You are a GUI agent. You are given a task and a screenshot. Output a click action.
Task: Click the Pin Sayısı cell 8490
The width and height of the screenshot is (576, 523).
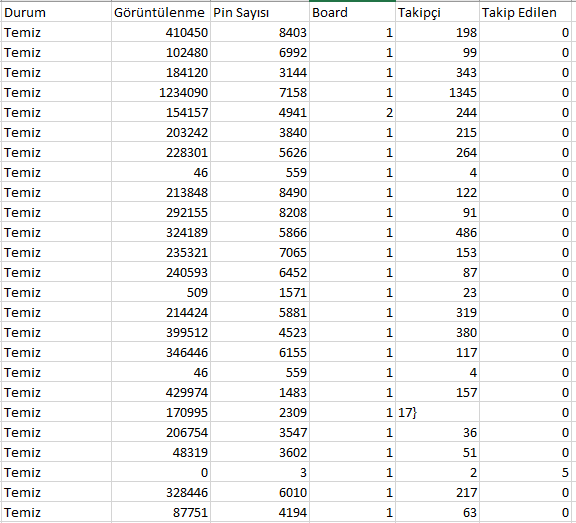coord(260,192)
